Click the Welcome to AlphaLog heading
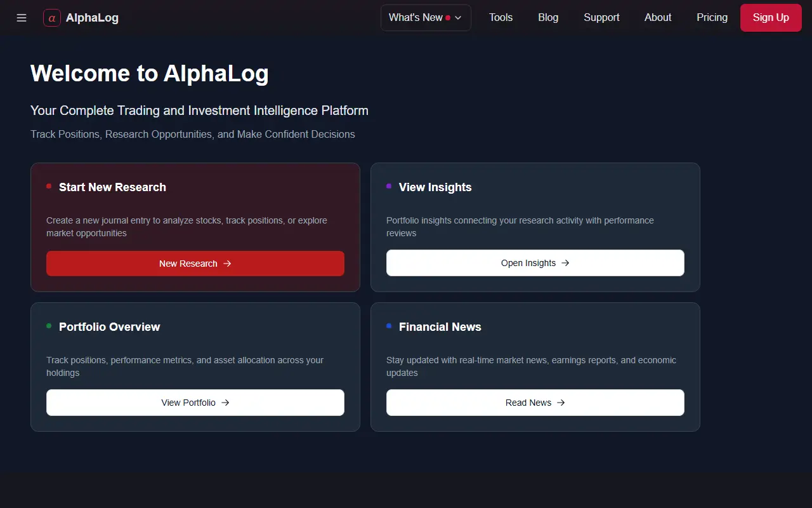 150,73
